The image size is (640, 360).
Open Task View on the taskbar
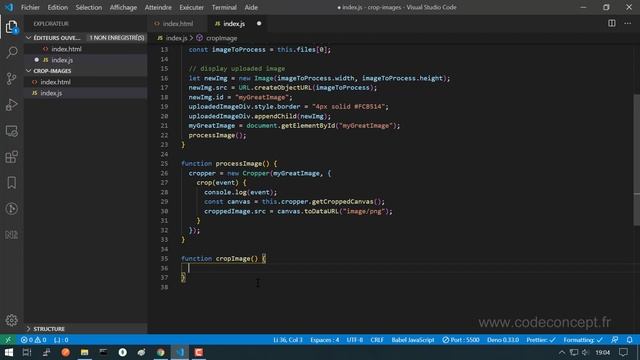27,352
